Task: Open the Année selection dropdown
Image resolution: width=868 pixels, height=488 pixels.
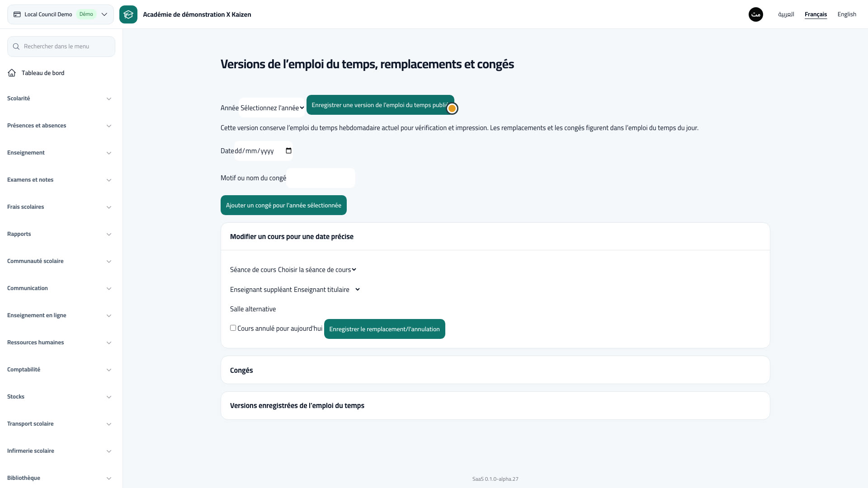Action: click(x=272, y=108)
